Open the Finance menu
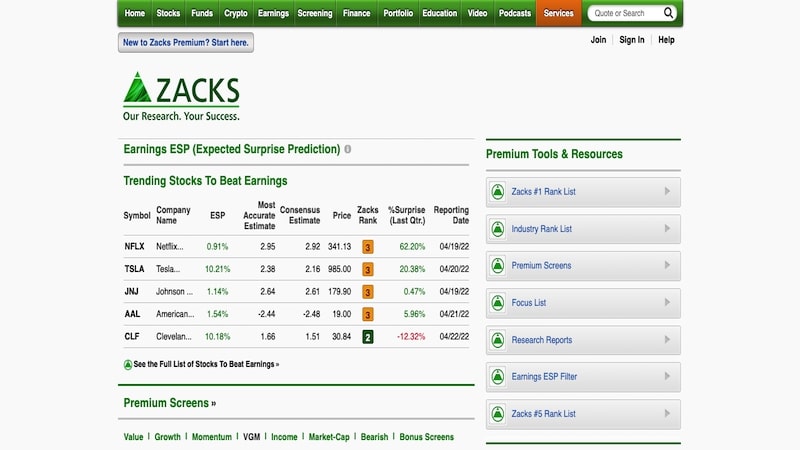 pos(357,13)
